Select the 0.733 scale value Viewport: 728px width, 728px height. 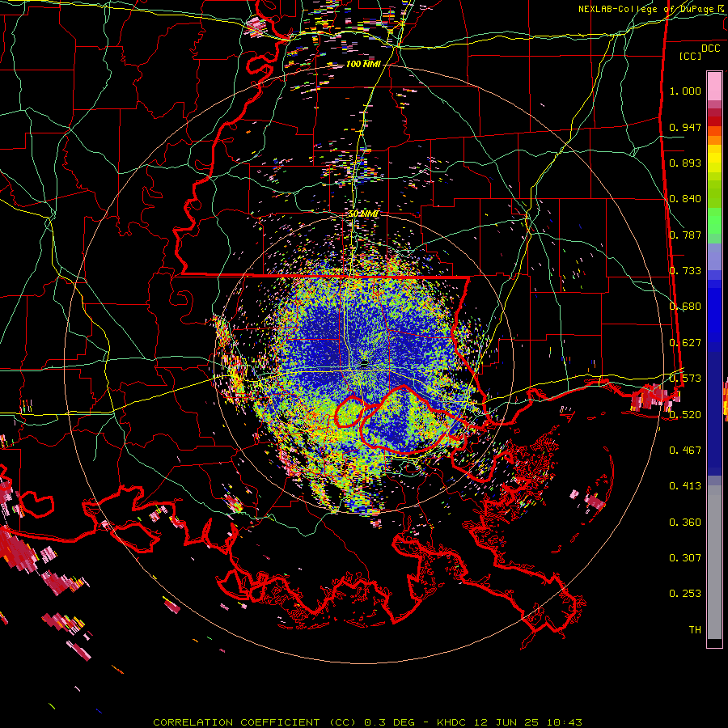(x=685, y=271)
